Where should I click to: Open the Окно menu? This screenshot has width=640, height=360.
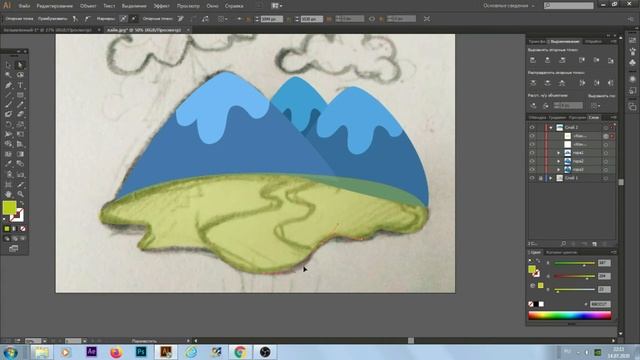click(x=212, y=6)
